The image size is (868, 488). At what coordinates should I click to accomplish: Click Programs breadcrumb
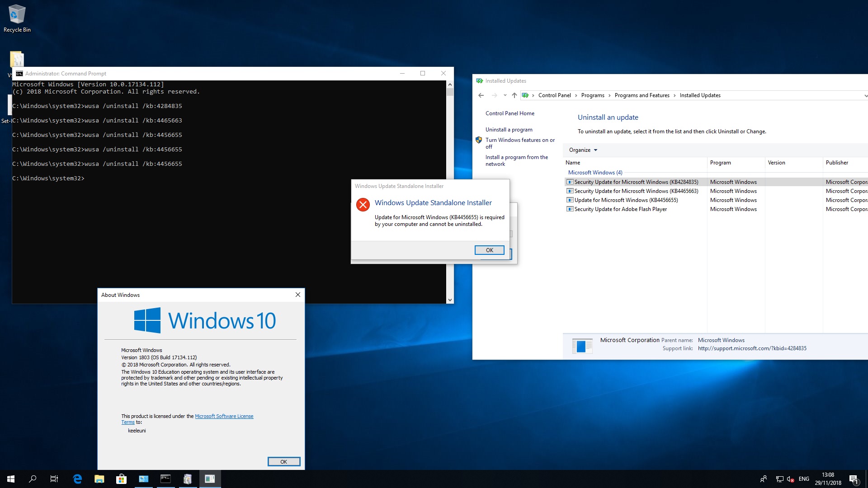tap(593, 95)
